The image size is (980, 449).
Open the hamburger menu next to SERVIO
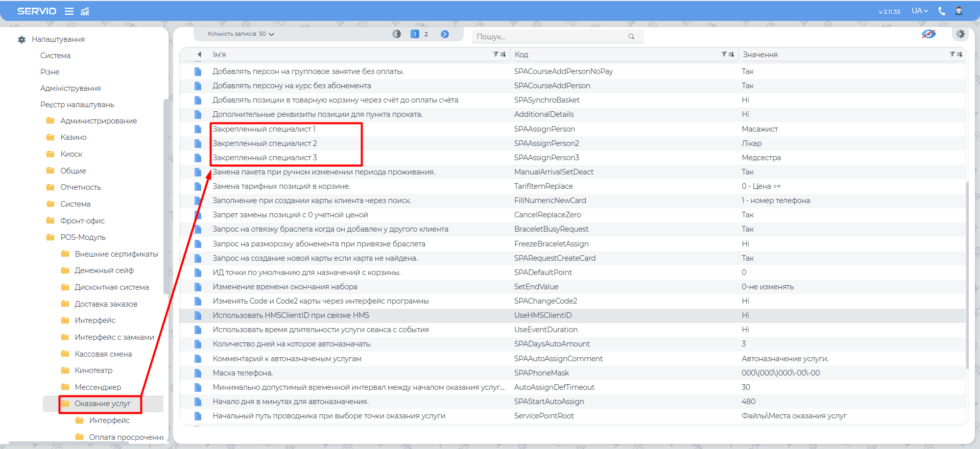click(x=69, y=11)
